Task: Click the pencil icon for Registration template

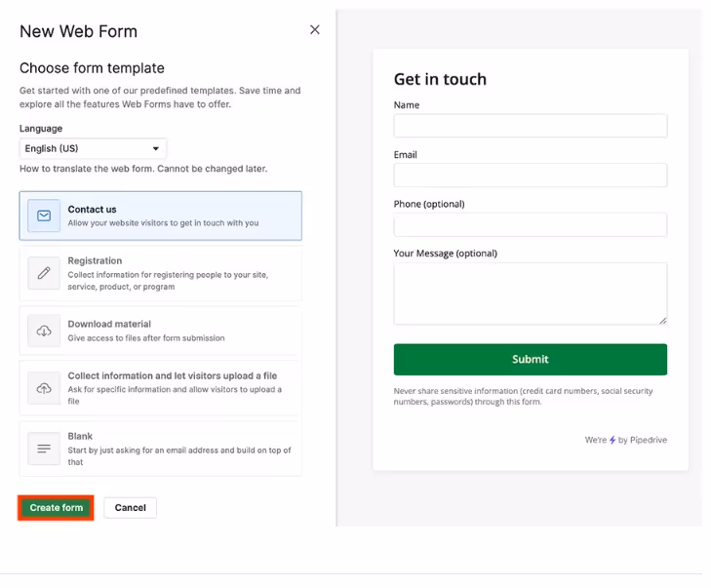Action: 44,273
